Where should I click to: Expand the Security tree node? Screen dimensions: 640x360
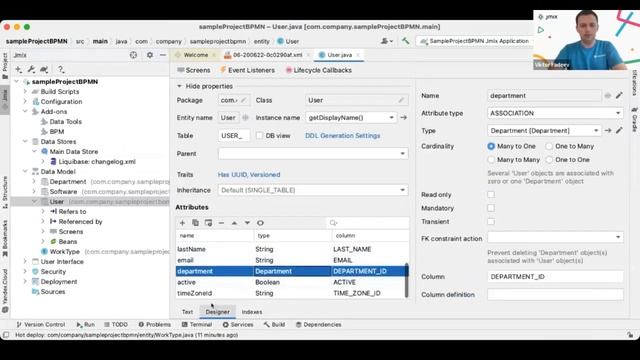click(x=25, y=271)
